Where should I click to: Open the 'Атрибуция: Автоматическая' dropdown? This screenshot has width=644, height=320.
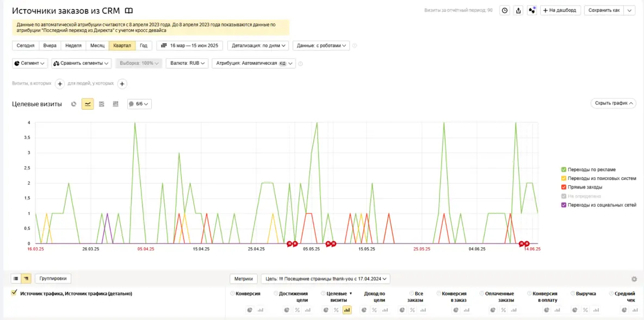pyautogui.click(x=253, y=63)
